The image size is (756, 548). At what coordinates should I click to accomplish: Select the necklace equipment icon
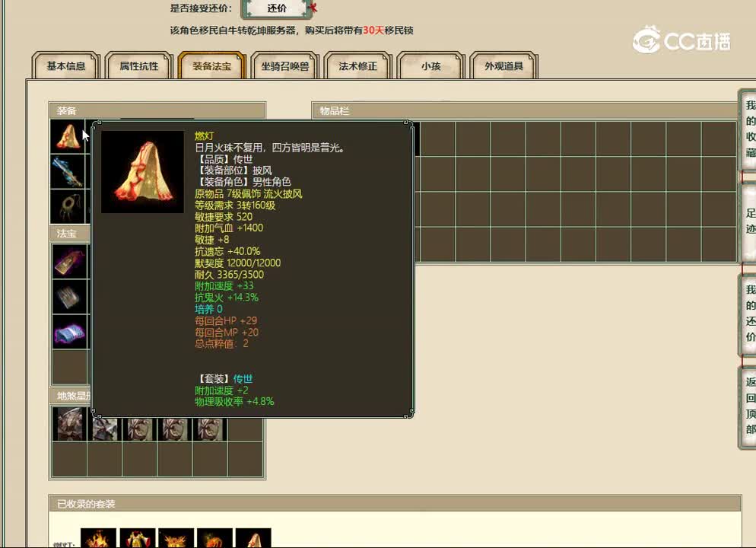point(68,206)
